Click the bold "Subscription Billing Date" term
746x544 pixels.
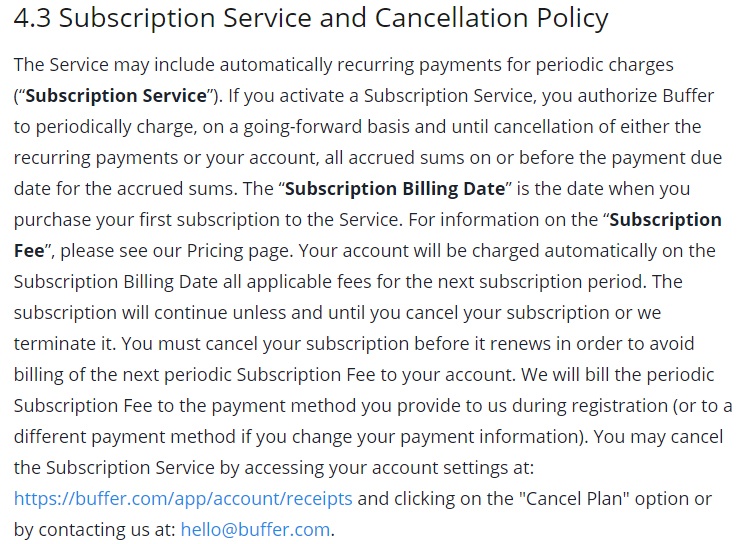(395, 189)
